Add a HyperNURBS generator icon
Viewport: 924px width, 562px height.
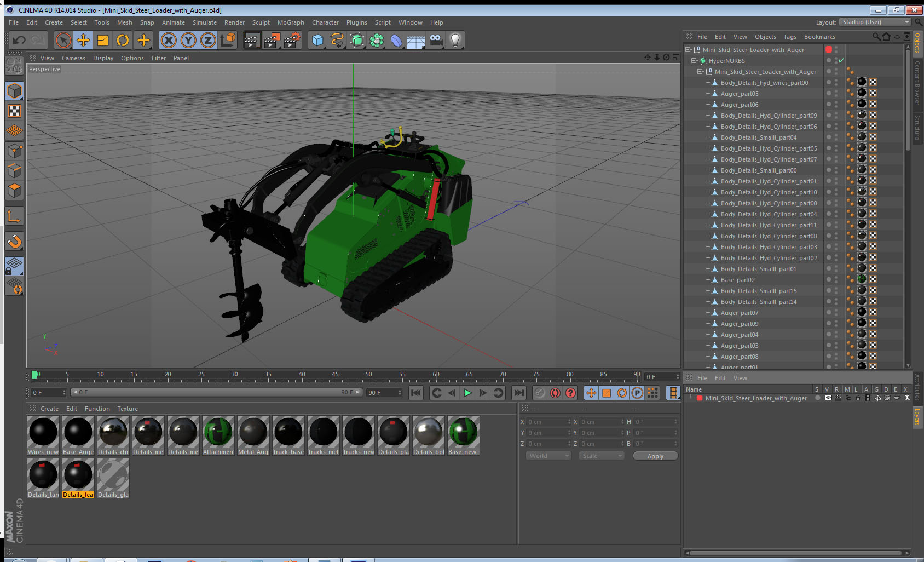(x=357, y=40)
